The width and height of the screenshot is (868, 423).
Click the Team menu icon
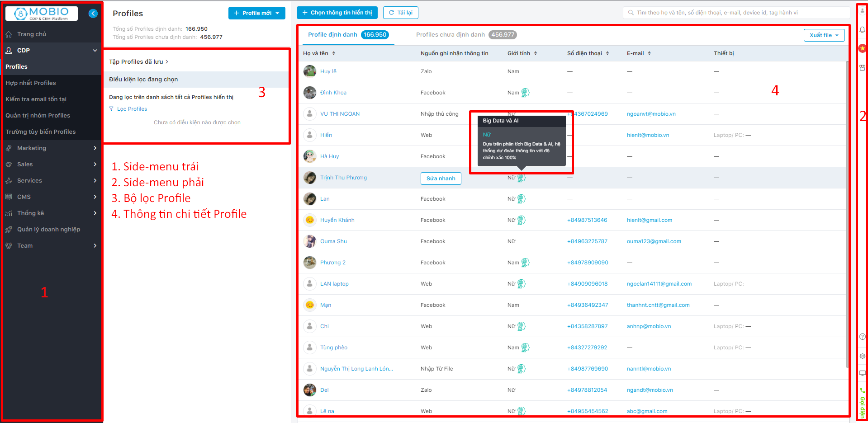pos(9,246)
